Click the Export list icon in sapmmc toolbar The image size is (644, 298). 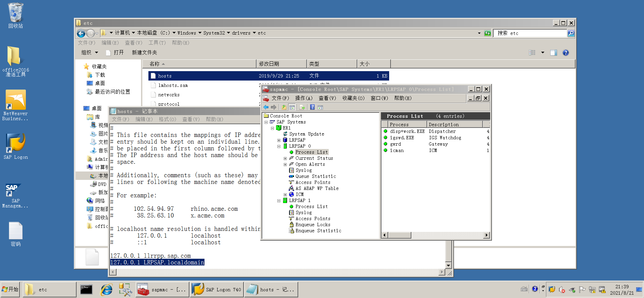click(302, 107)
